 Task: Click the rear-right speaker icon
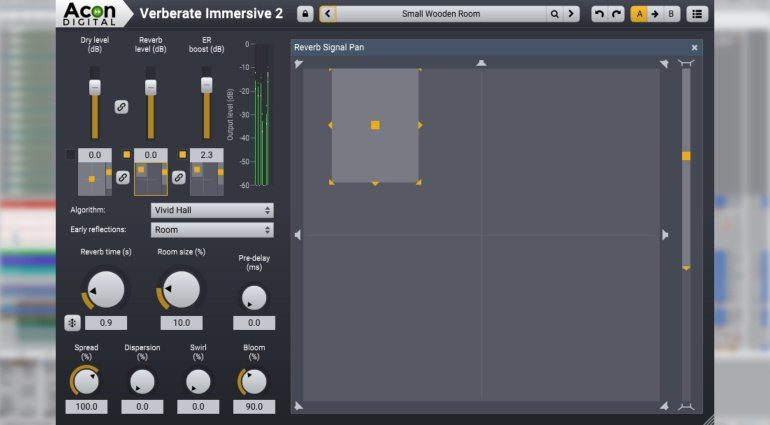[664, 406]
